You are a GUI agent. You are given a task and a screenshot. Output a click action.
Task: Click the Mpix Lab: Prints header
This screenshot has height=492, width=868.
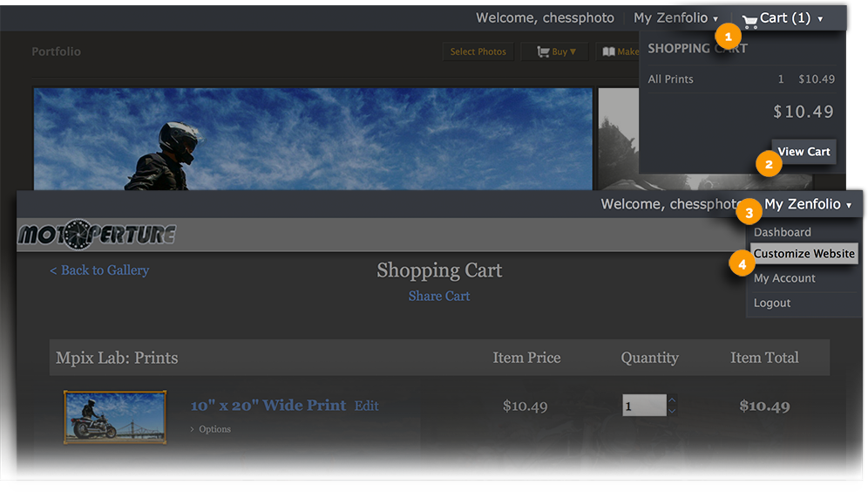pos(117,358)
